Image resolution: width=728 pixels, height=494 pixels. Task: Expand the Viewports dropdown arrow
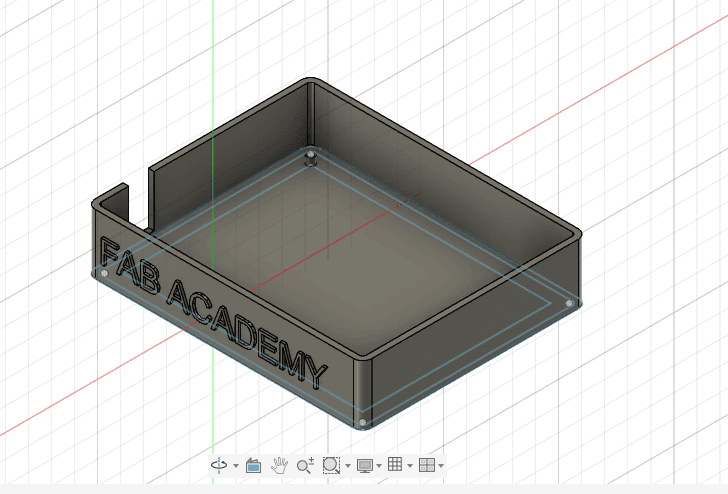coord(441,466)
